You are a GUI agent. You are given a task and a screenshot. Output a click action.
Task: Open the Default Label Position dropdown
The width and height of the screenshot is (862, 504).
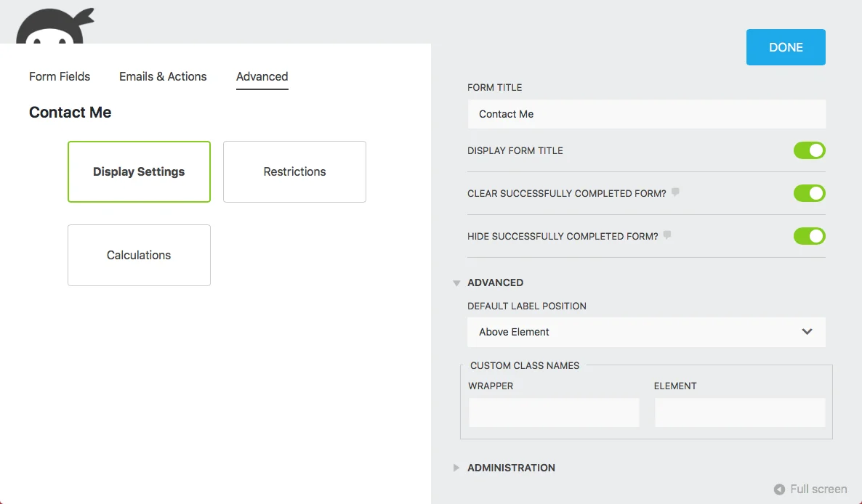[646, 332]
